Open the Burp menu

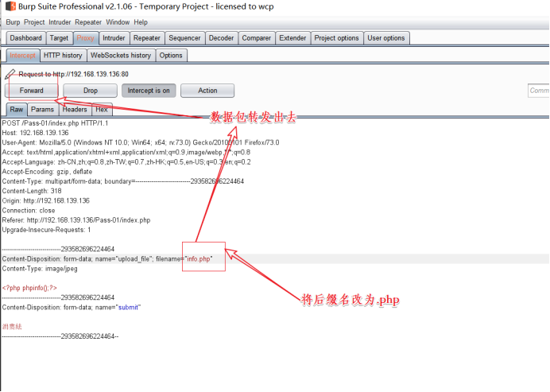point(13,22)
